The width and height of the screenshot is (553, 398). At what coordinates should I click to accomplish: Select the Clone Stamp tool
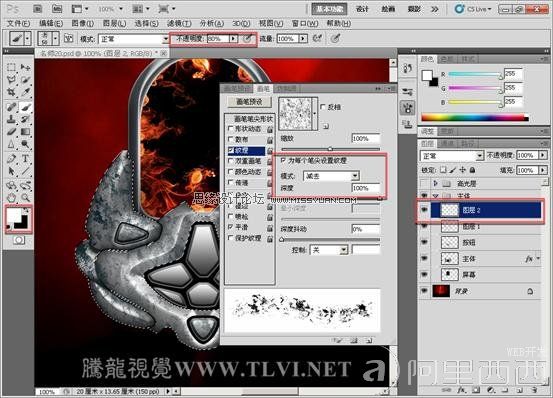(x=12, y=119)
